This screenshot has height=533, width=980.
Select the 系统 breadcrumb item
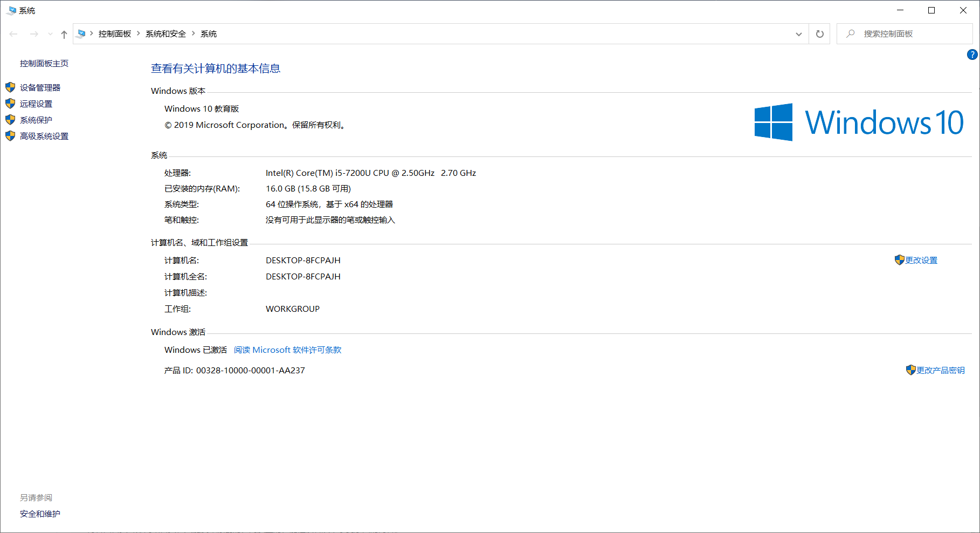tap(209, 33)
